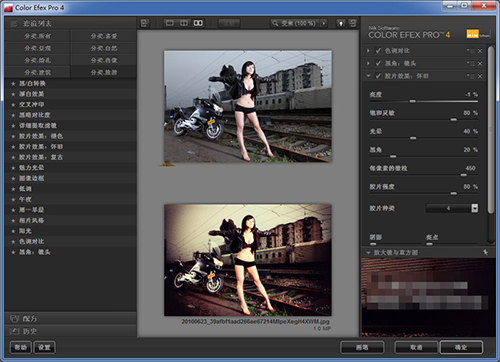
Task: Click the Nik Software logo
Action: [x=478, y=34]
